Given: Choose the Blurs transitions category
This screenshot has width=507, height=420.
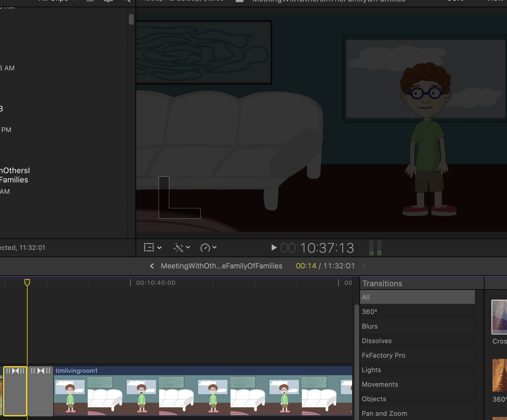Looking at the screenshot, I should pyautogui.click(x=370, y=326).
